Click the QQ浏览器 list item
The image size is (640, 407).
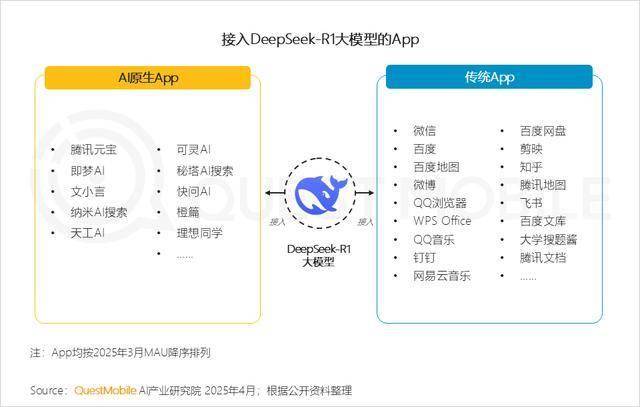click(x=440, y=203)
